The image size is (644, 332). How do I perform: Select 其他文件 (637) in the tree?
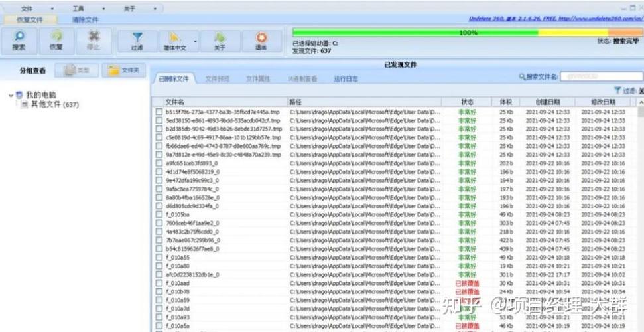[x=54, y=104]
